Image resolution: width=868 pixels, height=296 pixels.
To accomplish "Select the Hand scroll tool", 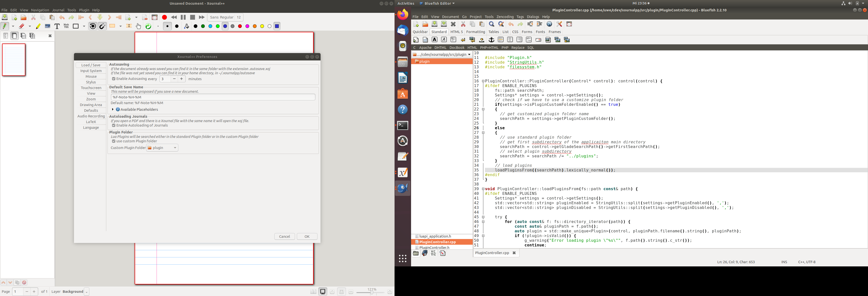I will tap(139, 26).
